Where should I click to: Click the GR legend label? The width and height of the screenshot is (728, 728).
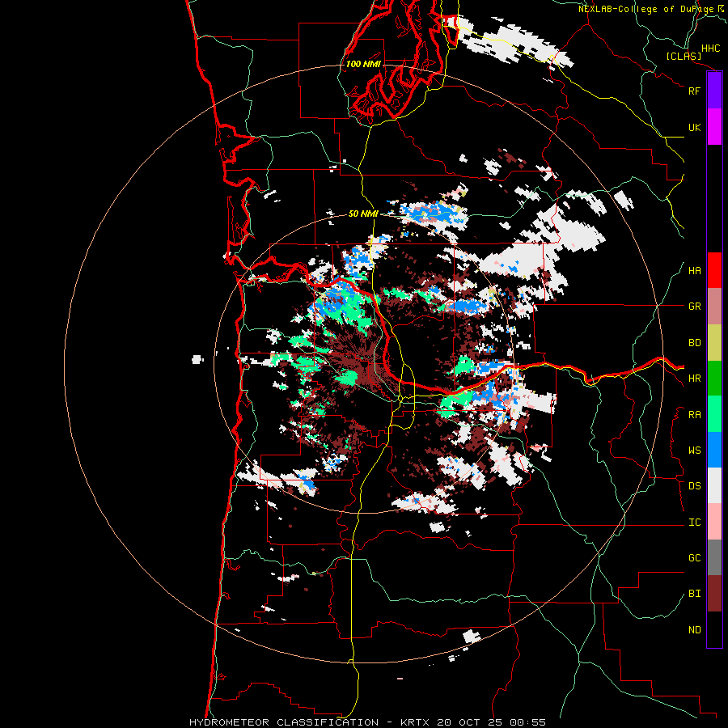(694, 307)
